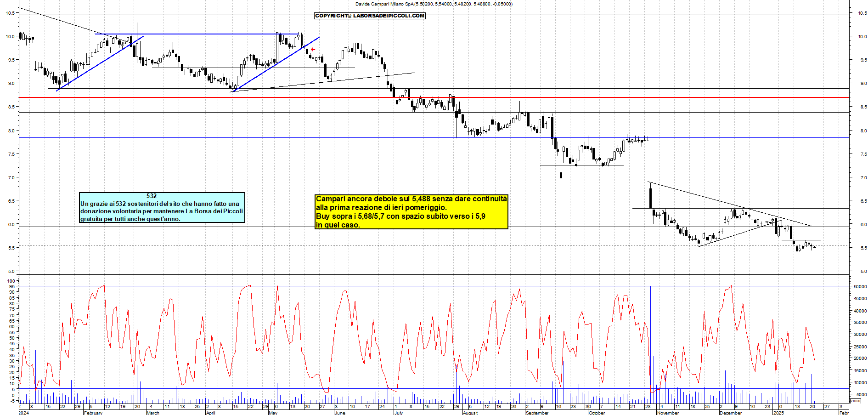This screenshot has width=868, height=415.
Task: Click the March month label on time axis
Action: [x=153, y=413]
